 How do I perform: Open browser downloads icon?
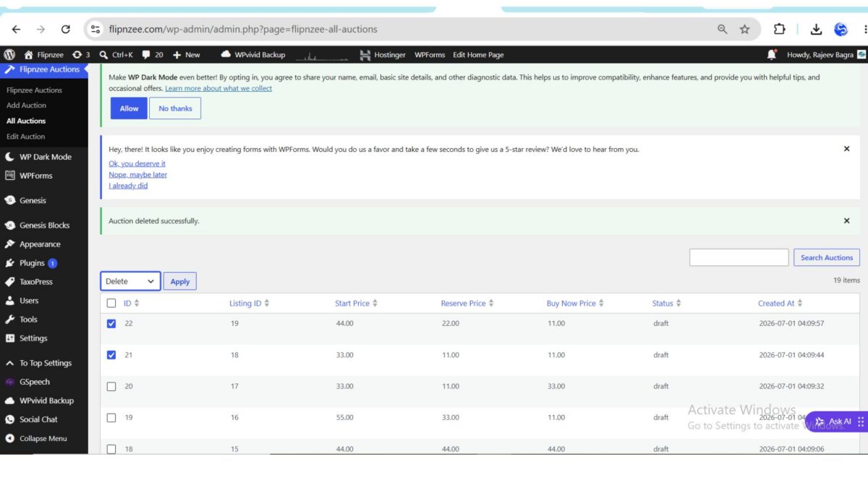tap(816, 30)
